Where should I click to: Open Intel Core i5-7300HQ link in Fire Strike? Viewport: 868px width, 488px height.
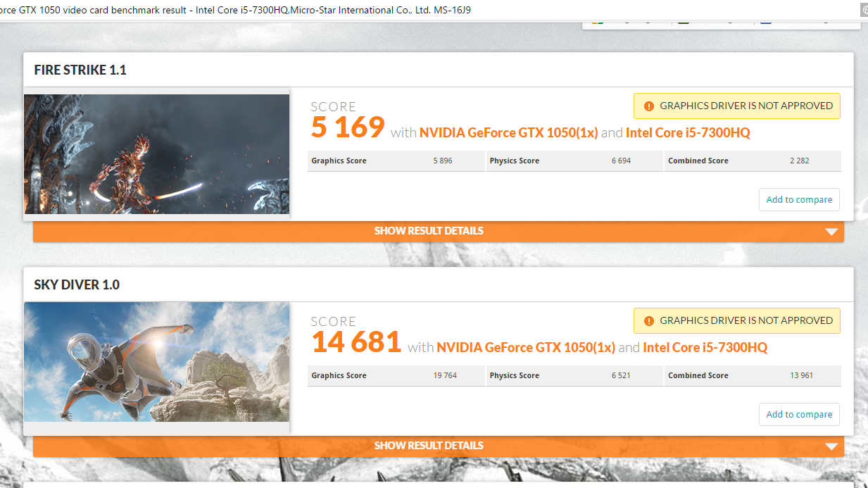(688, 133)
